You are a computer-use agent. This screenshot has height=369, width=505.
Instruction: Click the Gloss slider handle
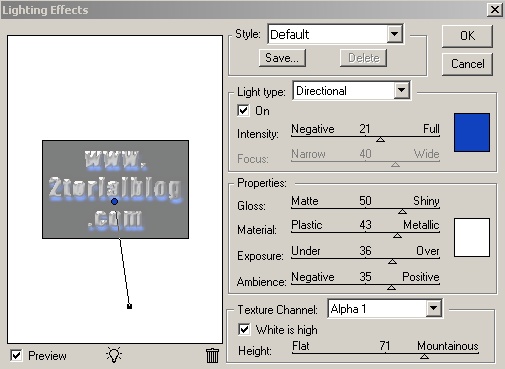402,211
